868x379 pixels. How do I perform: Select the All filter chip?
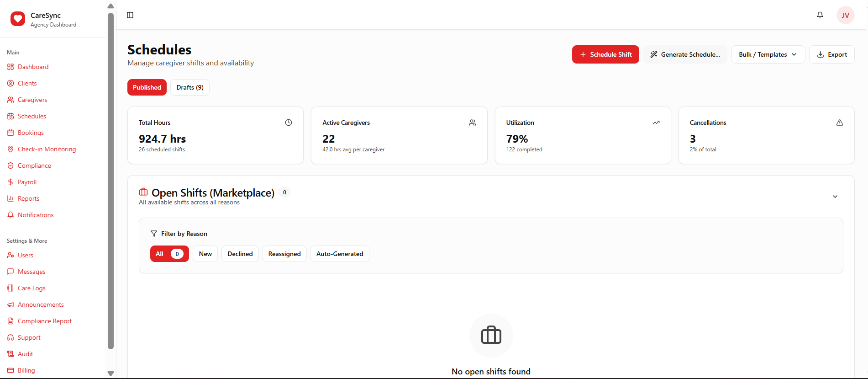169,254
